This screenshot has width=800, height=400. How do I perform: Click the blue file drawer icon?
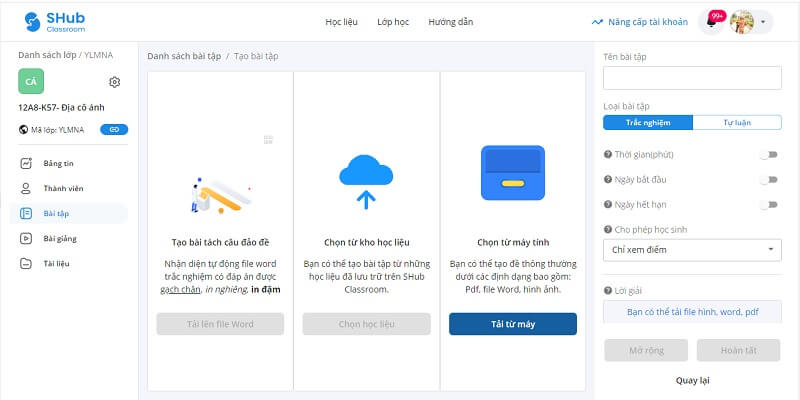pyautogui.click(x=513, y=172)
